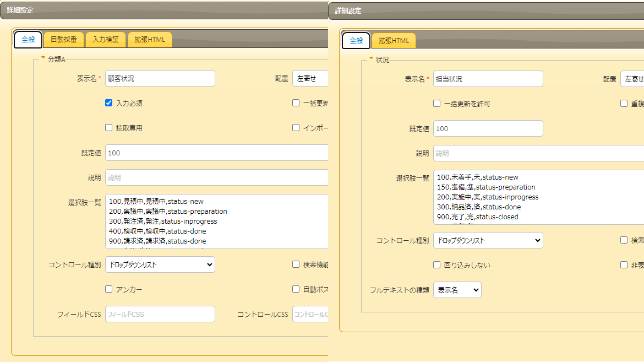Open コントロール種別 dropdown under 分類A
Viewport: 644px width, 362px height.
click(x=160, y=264)
